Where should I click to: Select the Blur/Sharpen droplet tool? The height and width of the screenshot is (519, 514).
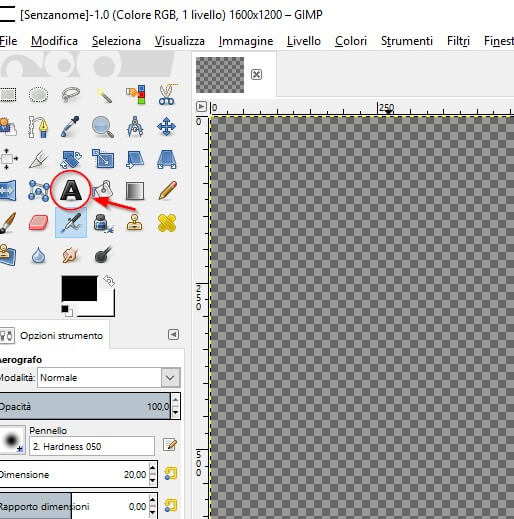coord(38,256)
